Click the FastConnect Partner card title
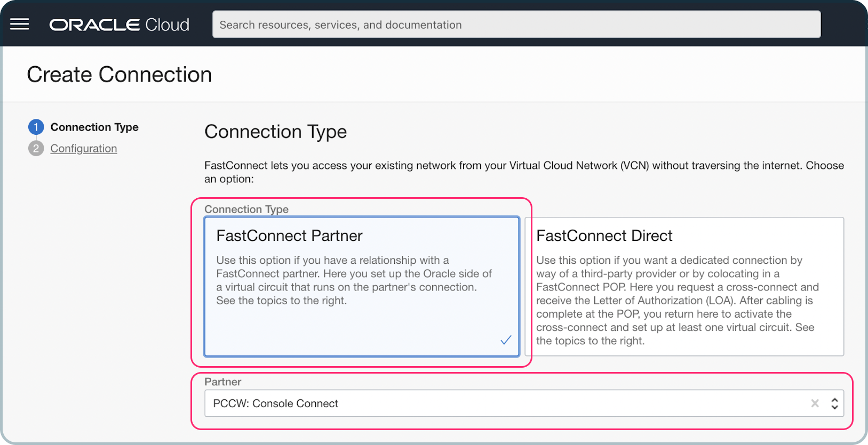 point(289,236)
